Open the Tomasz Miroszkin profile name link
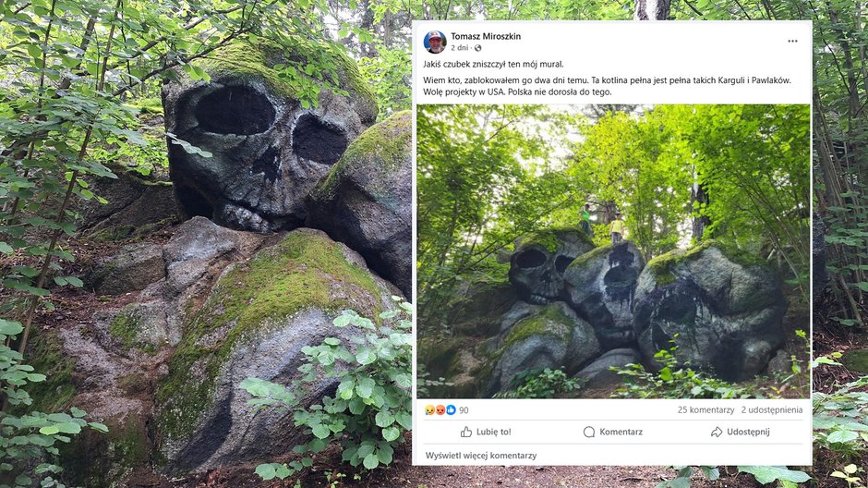This screenshot has width=868, height=488. [486, 37]
